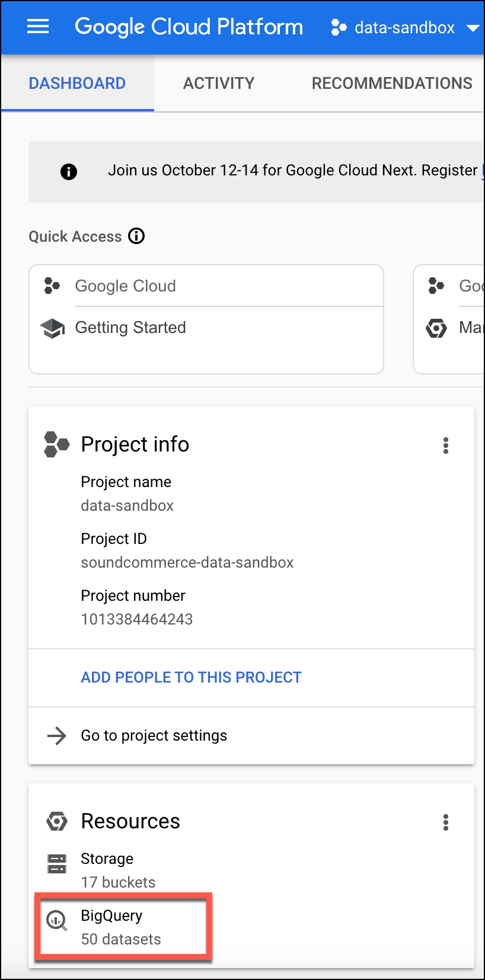Click the arrow beside Go to project settings
The height and width of the screenshot is (980, 485).
click(x=56, y=736)
